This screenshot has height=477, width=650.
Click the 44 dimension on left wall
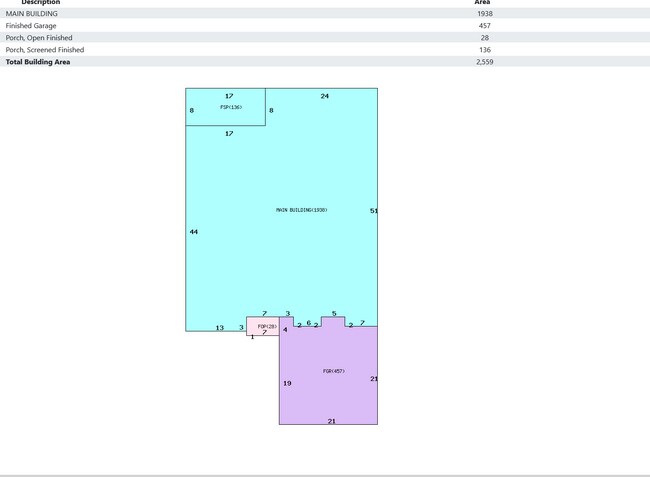(x=194, y=232)
